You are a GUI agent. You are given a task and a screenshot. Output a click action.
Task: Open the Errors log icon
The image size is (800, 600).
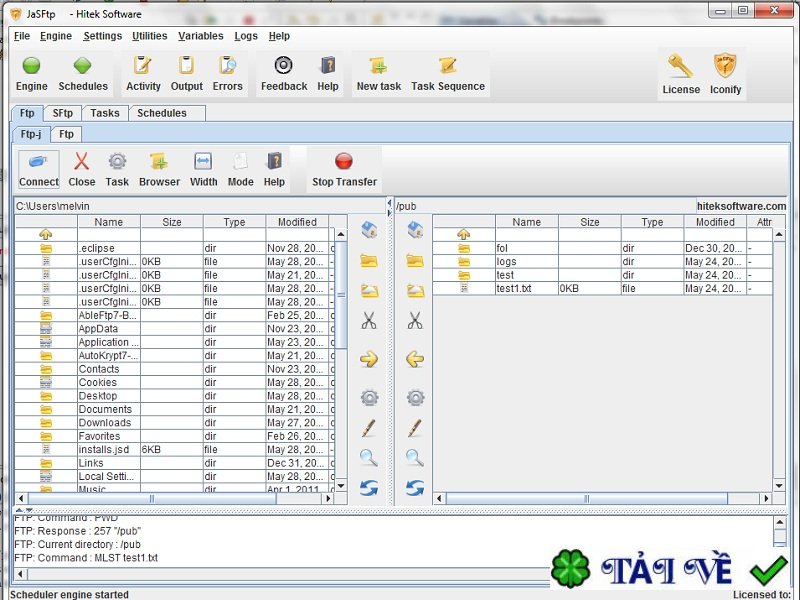click(227, 66)
